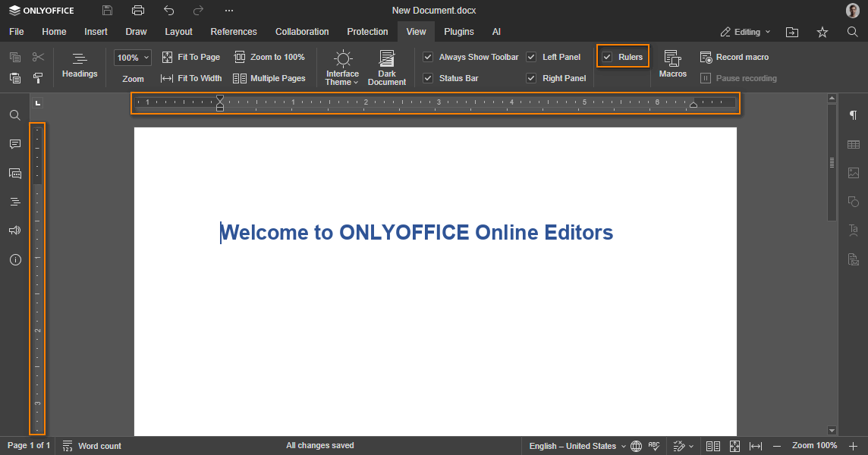Click the scroll down arrow of document
The image size is (868, 455).
coord(832,431)
